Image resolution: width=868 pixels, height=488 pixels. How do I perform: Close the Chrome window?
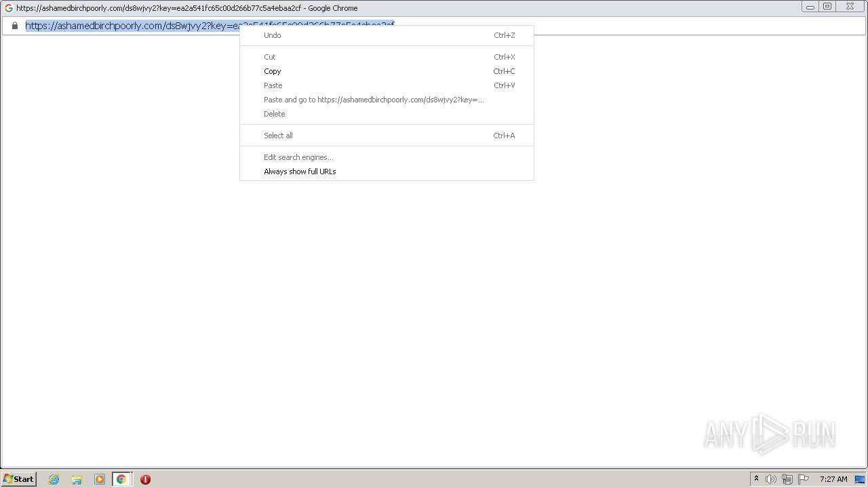(850, 7)
